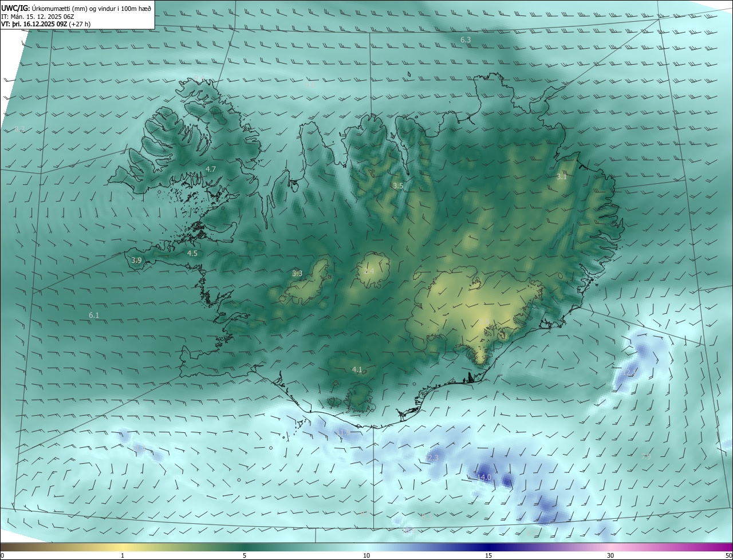Pick the 14.0 value label in the dark blue patch
The image size is (733, 560).
pos(484,477)
